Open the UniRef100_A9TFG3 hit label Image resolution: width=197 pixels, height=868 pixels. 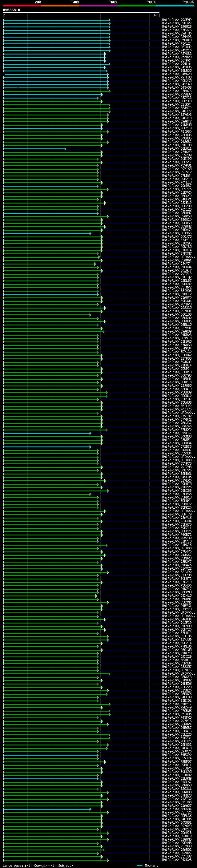(177, 78)
